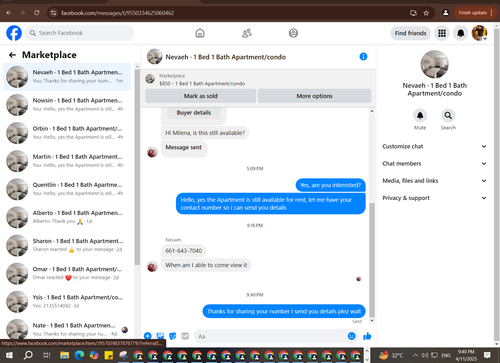
Task: Open the Facebook menu grid icon
Action: click(442, 33)
